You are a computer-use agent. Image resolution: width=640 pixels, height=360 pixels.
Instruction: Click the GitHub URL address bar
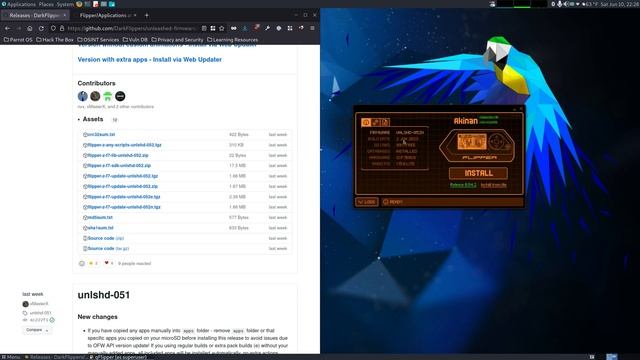[131, 28]
